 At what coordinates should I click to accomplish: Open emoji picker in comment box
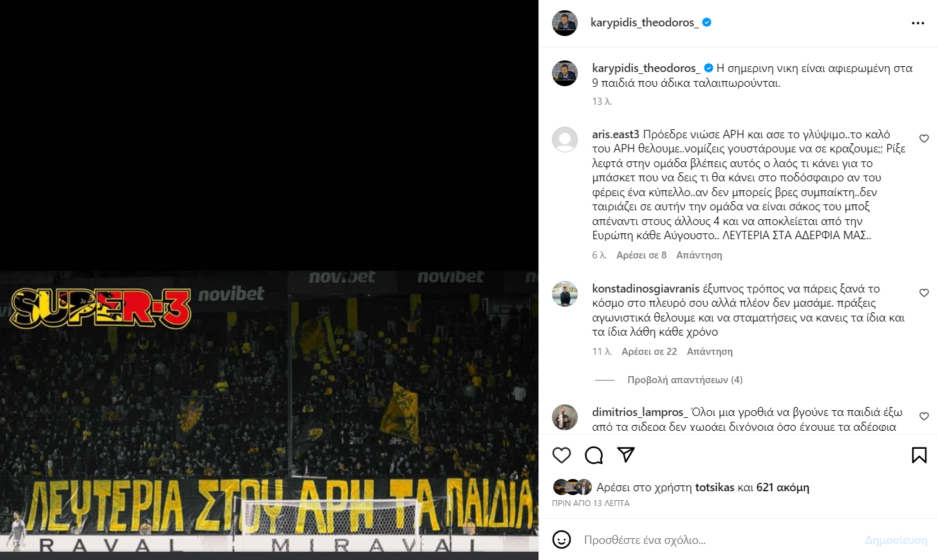[x=562, y=539]
